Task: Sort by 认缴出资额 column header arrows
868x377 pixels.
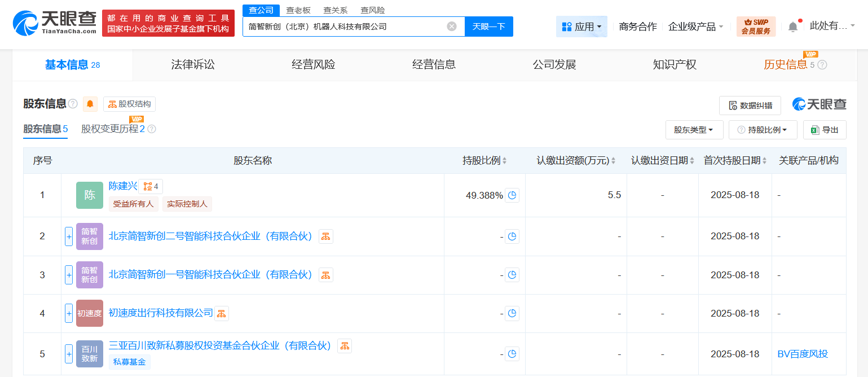Action: [x=613, y=161]
